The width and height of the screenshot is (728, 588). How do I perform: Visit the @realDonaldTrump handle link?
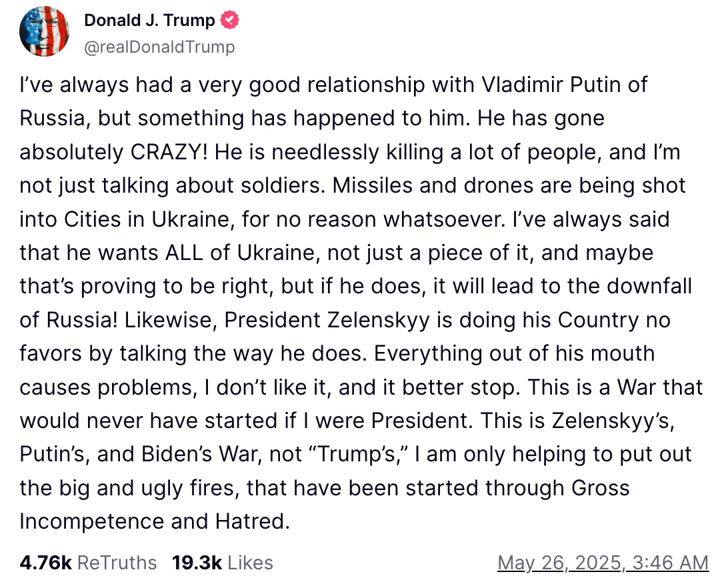tap(159, 47)
